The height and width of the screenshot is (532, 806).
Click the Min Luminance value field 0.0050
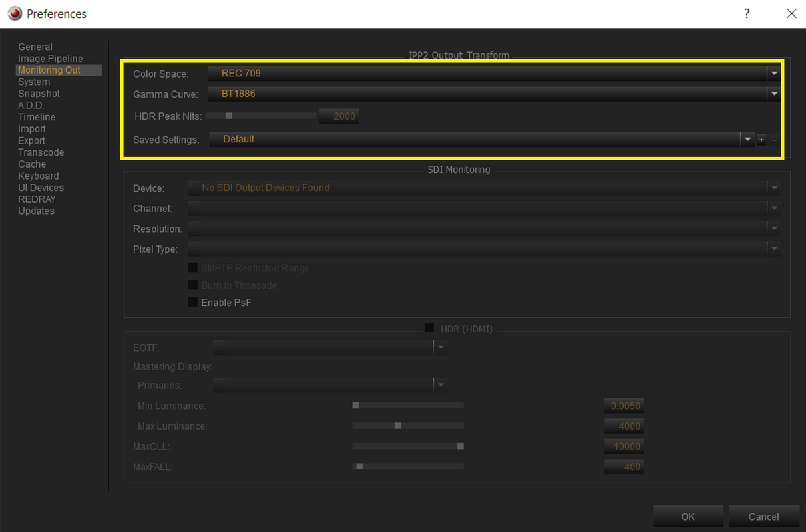click(x=624, y=406)
